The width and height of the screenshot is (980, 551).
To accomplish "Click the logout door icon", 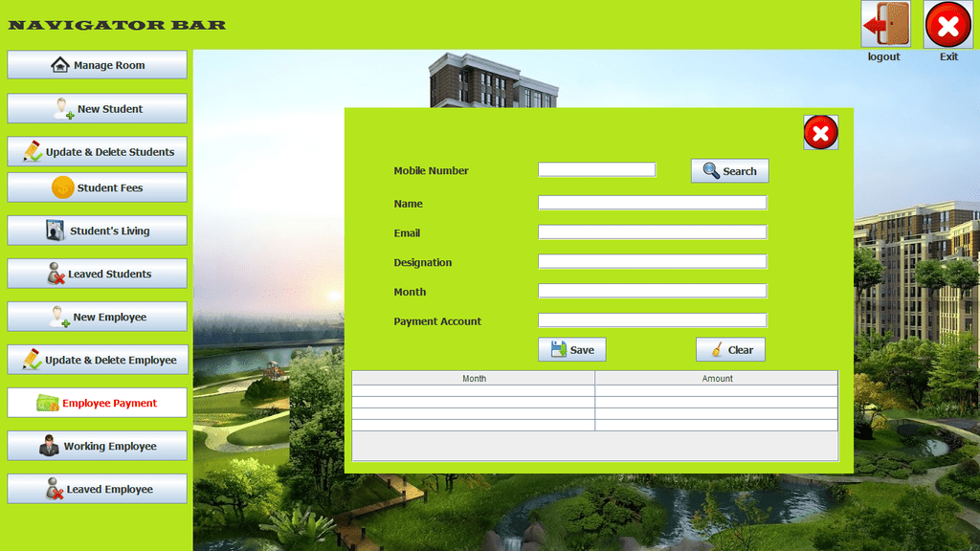I will click(x=885, y=24).
